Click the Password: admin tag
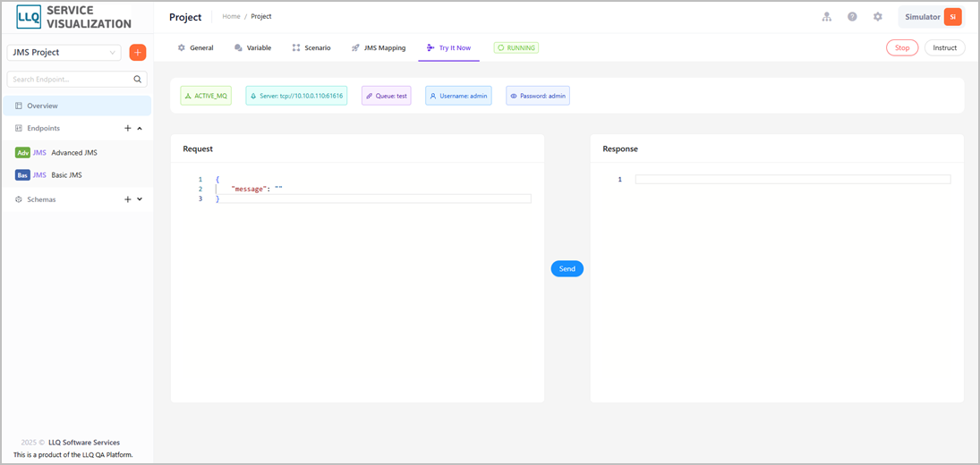The width and height of the screenshot is (980, 465). coord(538,96)
